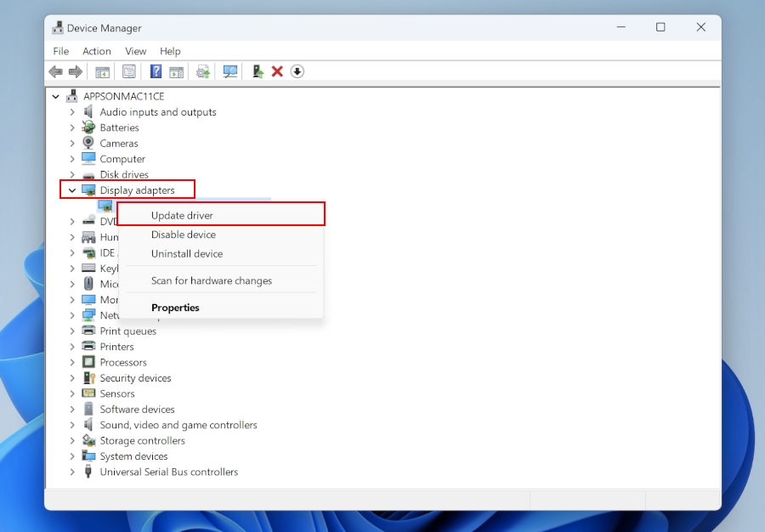Click the blue Help question mark icon
Viewport: 765px width, 532px height.
[156, 71]
